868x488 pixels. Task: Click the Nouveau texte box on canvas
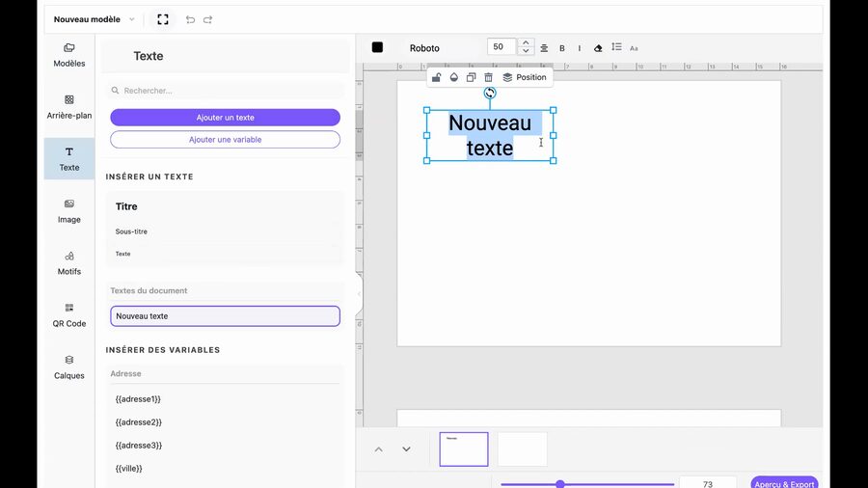click(490, 136)
